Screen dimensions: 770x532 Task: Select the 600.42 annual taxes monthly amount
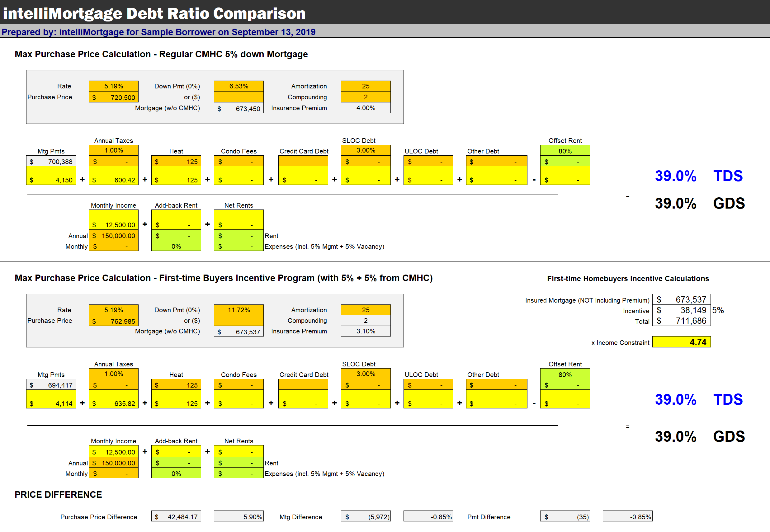click(x=113, y=176)
